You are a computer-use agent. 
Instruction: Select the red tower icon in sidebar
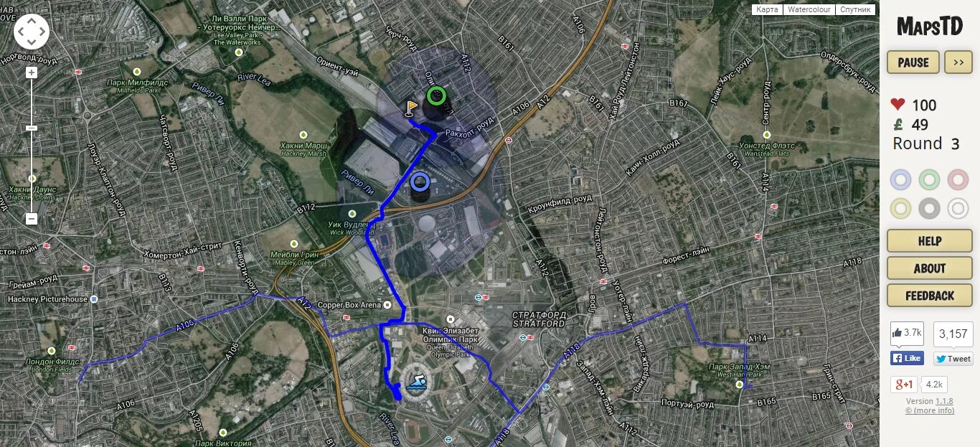click(958, 179)
